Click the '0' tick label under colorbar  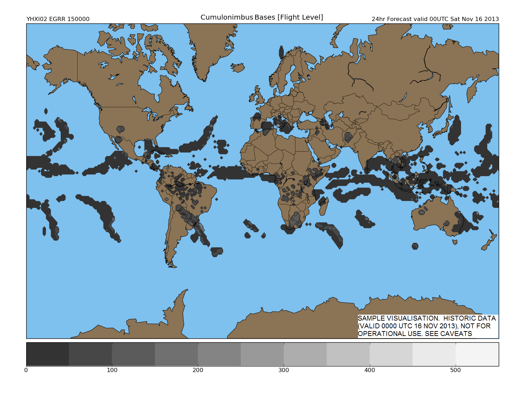[26, 370]
